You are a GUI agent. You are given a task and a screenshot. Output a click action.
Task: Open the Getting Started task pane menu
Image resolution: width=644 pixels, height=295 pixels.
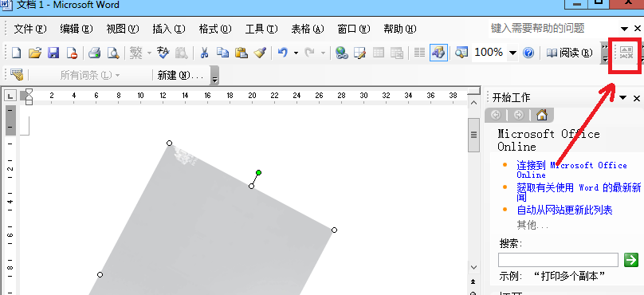coord(623,98)
